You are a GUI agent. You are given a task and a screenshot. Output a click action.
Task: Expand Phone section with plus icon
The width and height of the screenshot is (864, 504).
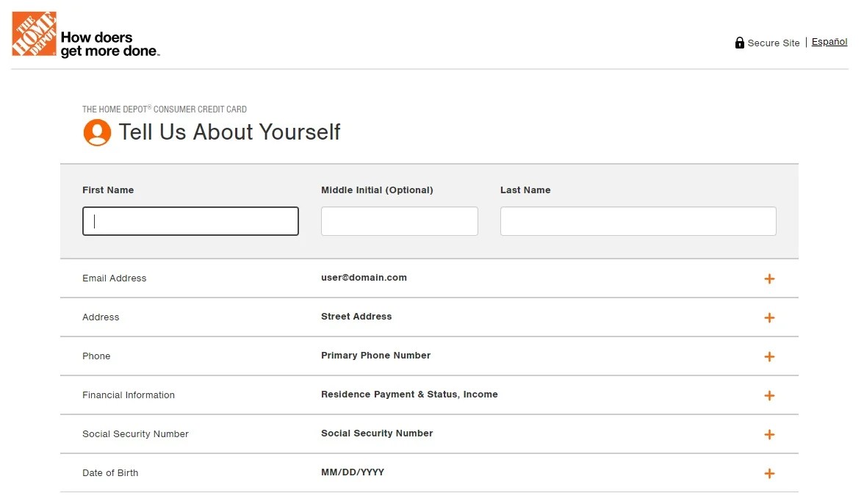tap(769, 357)
